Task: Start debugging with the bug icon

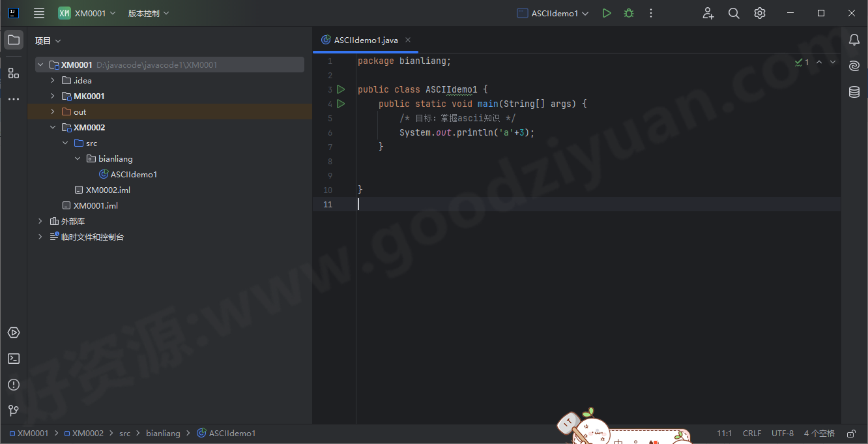Action: click(628, 12)
